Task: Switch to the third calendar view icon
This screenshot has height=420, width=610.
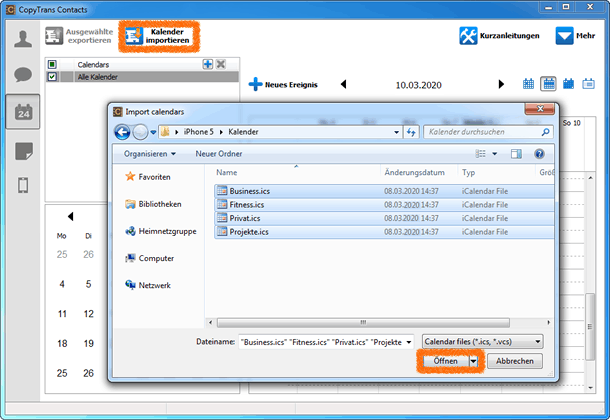Action: click(568, 84)
